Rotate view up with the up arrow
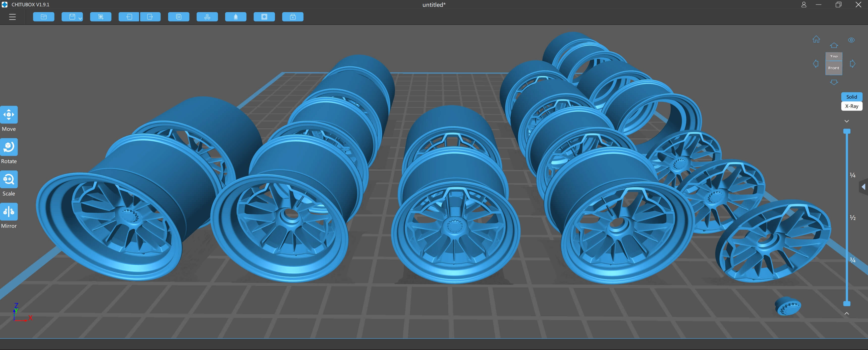The image size is (868, 350). pyautogui.click(x=834, y=45)
